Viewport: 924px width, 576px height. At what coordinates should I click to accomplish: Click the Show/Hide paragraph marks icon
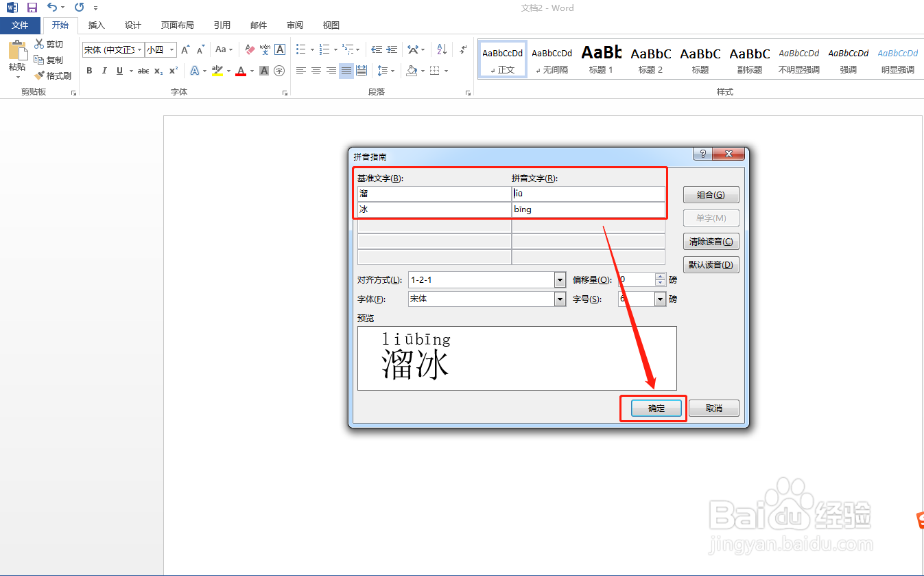(x=463, y=49)
